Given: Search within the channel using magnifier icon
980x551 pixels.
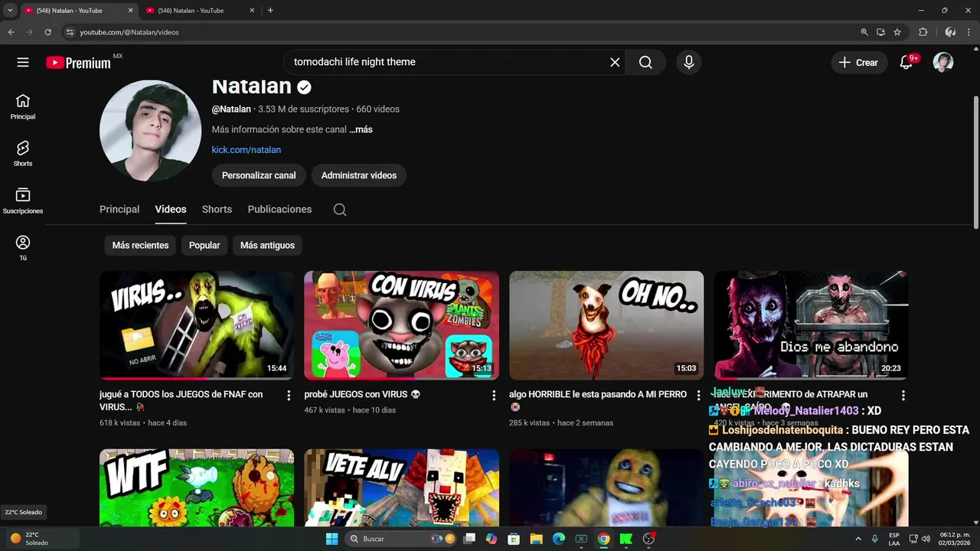Looking at the screenshot, I should tap(340, 210).
